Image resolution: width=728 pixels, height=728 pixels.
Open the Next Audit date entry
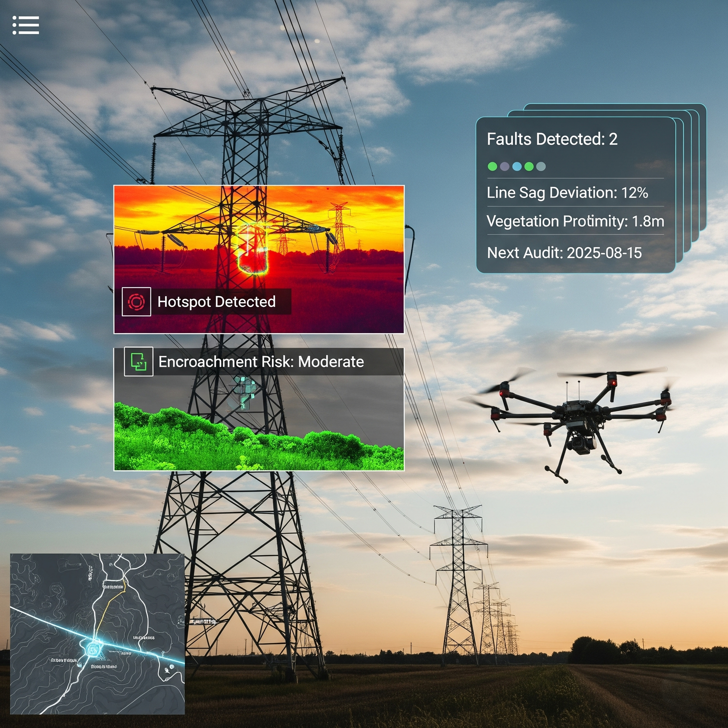tap(564, 253)
